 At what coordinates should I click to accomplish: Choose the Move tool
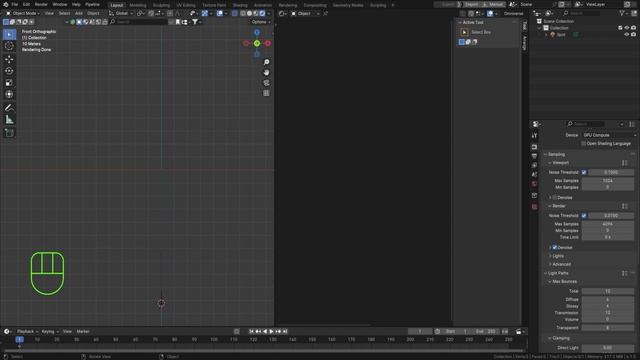[9, 60]
